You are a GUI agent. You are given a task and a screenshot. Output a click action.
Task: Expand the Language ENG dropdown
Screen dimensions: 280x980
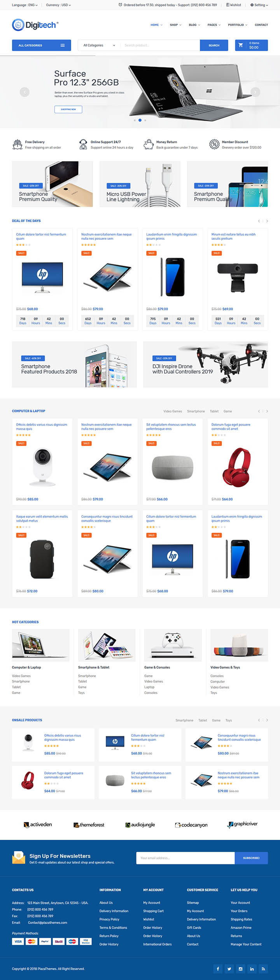click(25, 5)
